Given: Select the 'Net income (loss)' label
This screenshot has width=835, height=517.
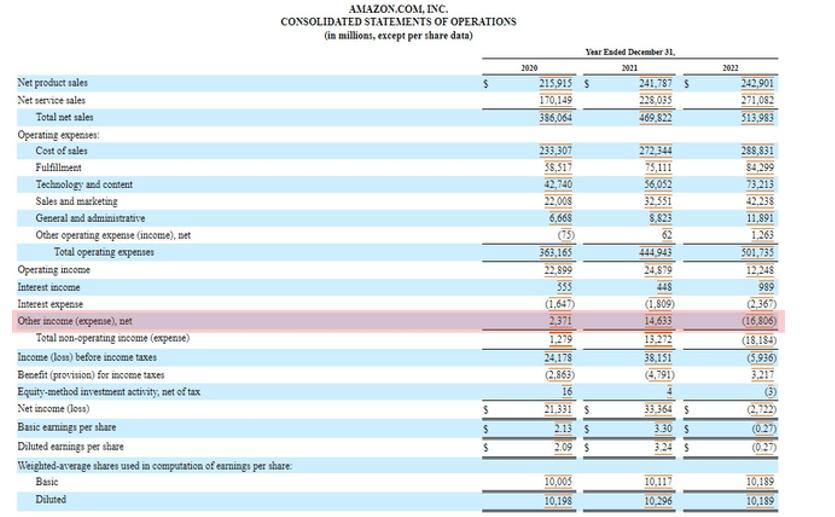Looking at the screenshot, I should pos(53,409).
